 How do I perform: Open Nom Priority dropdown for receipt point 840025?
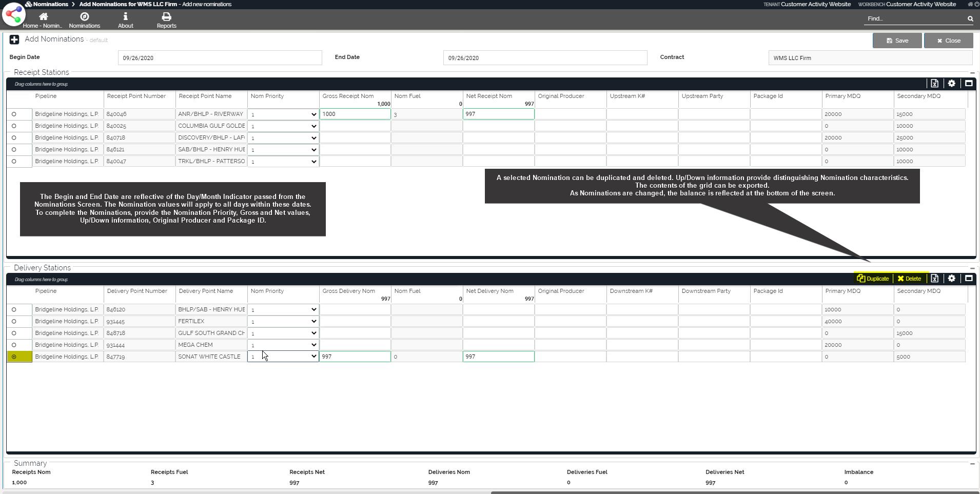click(283, 126)
